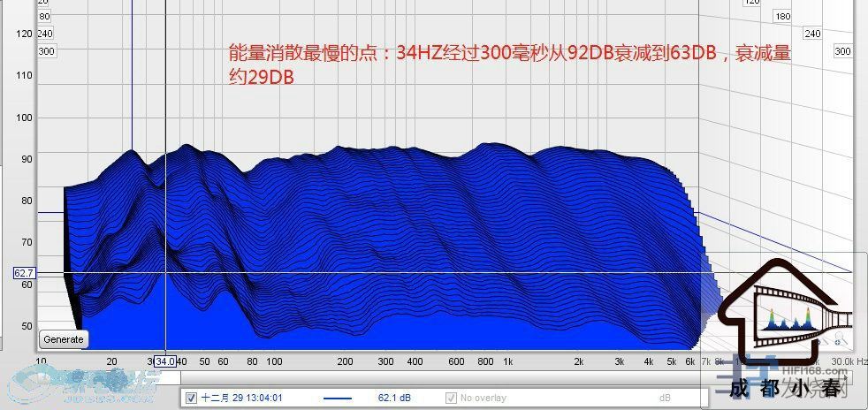This screenshot has width=868, height=410.
Task: Select the 180 time slice label
Action: point(781,17)
